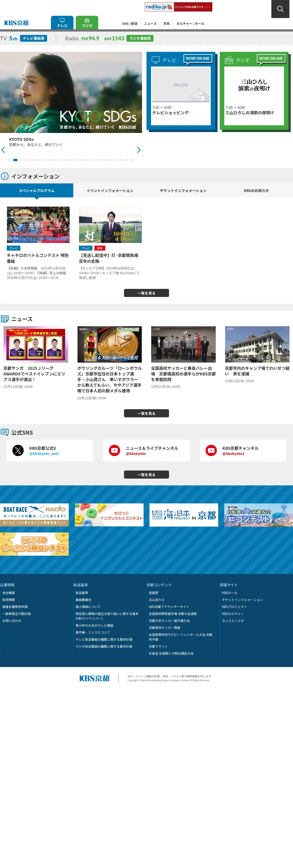Click the テレビ番組表 button
This screenshot has height=868, width=293.
click(x=33, y=38)
